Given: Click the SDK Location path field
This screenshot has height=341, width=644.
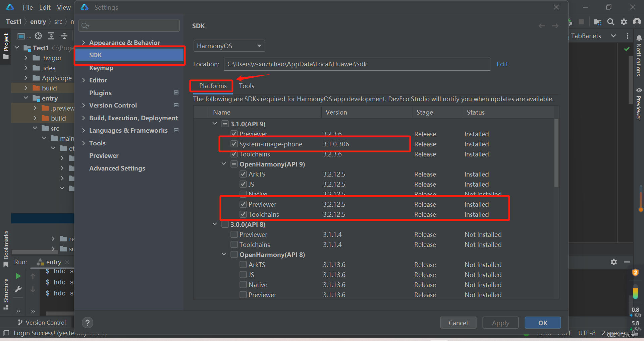Looking at the screenshot, I should tap(357, 64).
